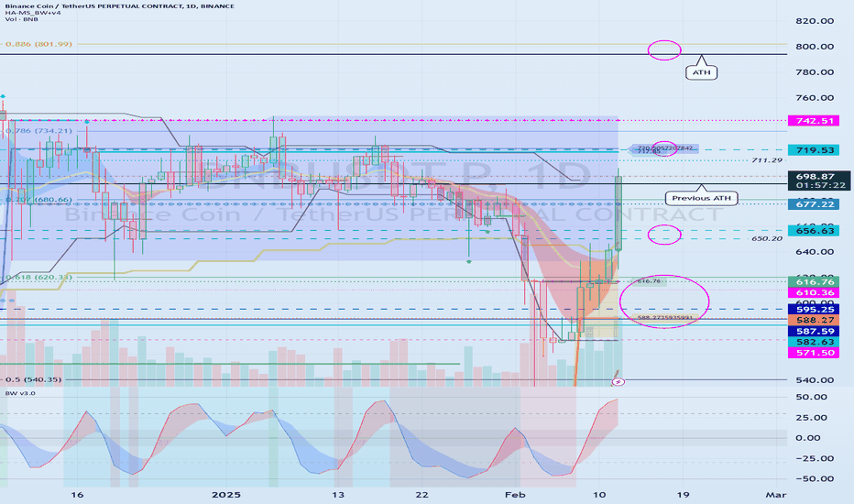Image resolution: width=854 pixels, height=504 pixels.
Task: Click the 540.00 price axis value
Action: [x=815, y=379]
